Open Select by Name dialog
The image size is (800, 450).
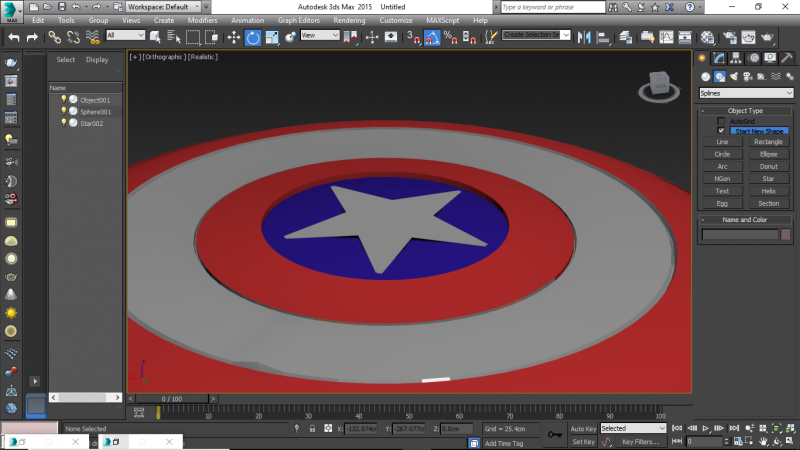tap(173, 37)
